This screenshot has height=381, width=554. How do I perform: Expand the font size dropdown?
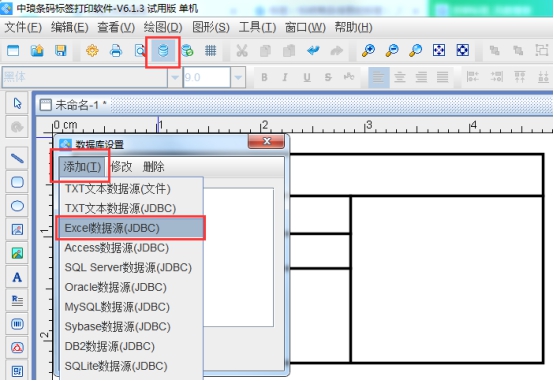click(238, 77)
